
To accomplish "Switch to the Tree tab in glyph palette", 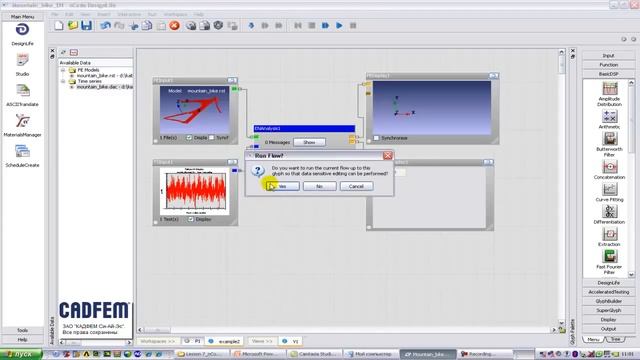I will coord(616,340).
